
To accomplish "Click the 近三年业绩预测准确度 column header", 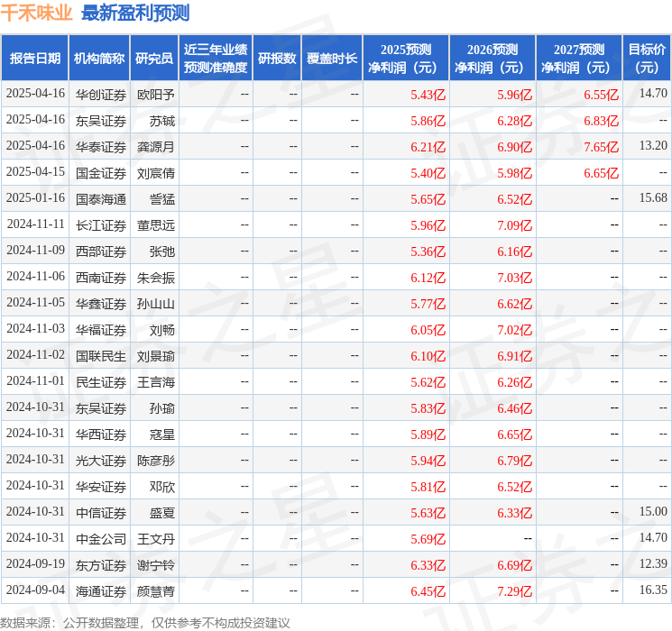I will coord(216,59).
